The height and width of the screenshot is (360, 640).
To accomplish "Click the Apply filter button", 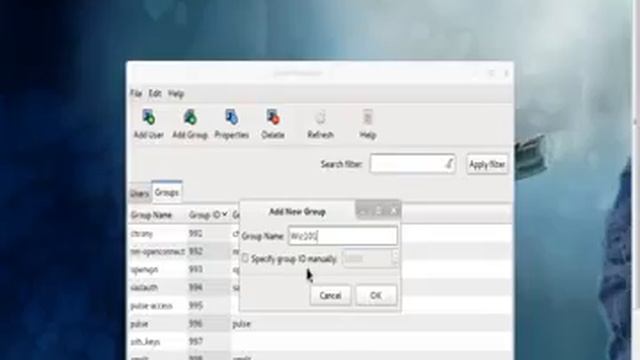I will point(487,164).
